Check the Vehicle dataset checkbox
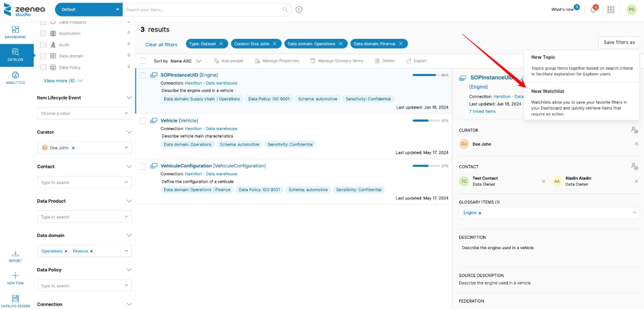644x309 pixels. [144, 121]
